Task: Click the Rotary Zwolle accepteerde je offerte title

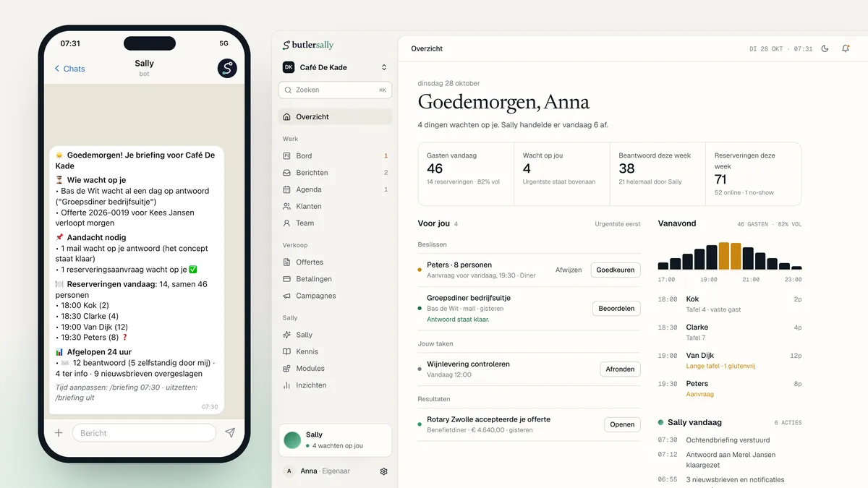Action: (x=488, y=419)
